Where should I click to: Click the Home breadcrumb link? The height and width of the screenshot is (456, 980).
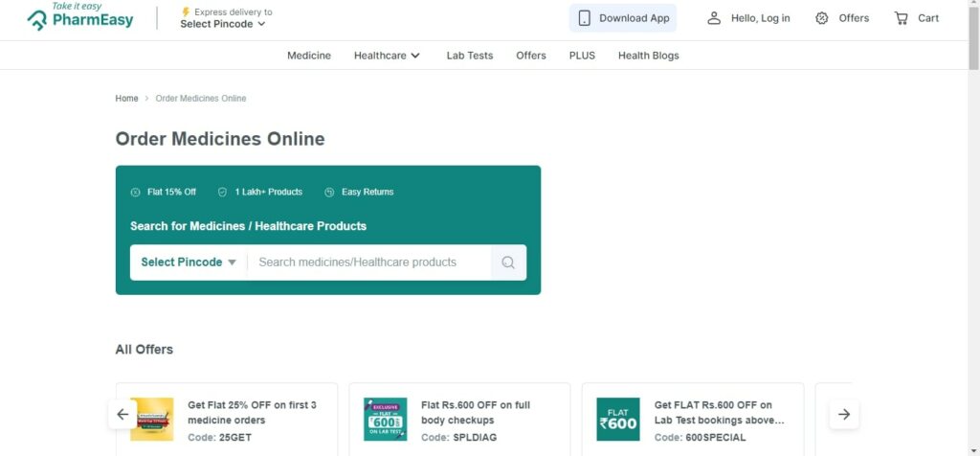pyautogui.click(x=126, y=99)
